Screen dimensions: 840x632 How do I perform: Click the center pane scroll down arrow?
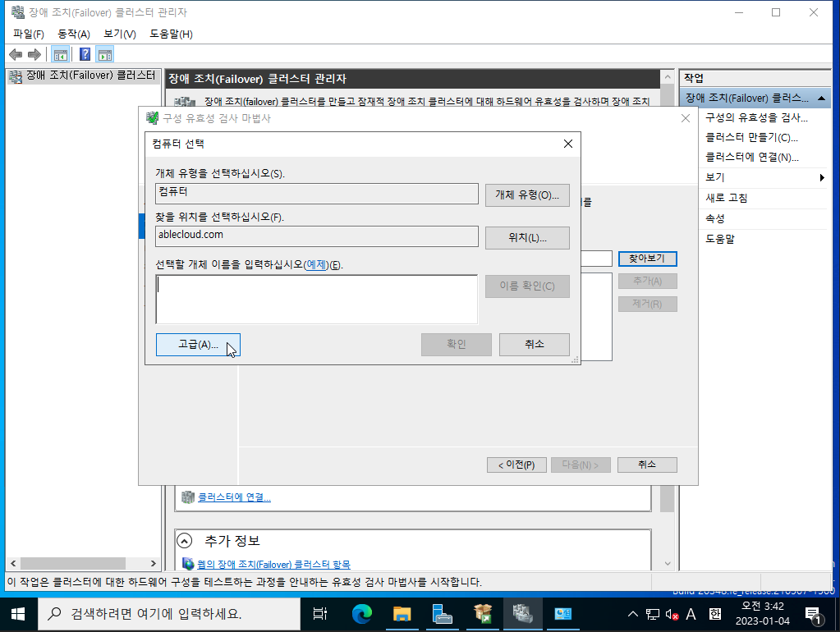point(667,563)
